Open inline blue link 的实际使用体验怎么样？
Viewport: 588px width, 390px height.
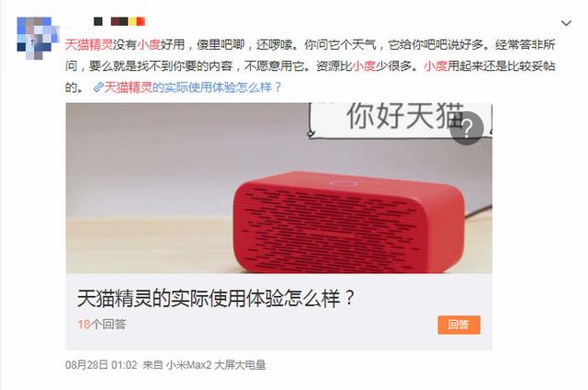[217, 87]
